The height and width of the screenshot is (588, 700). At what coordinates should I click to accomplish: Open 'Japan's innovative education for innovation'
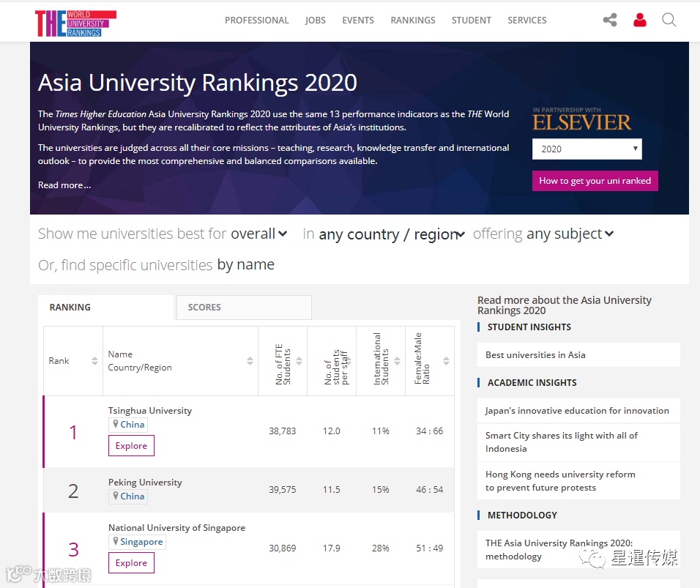(577, 410)
